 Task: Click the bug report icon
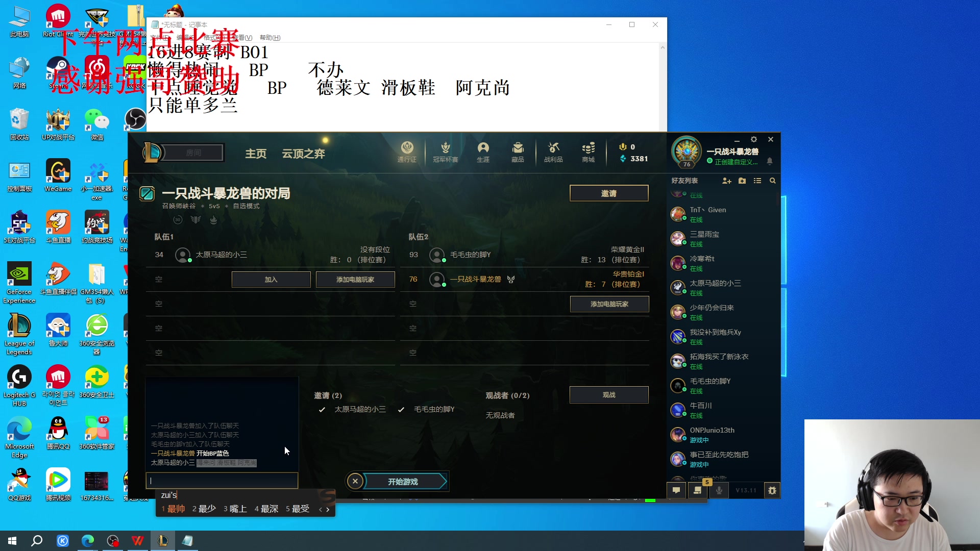pyautogui.click(x=772, y=490)
